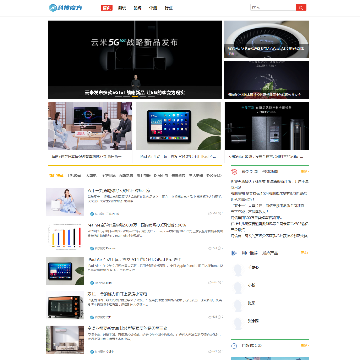Select the red highlighted navigation tab
Screen dimensions: 360x360
pyautogui.click(x=107, y=8)
